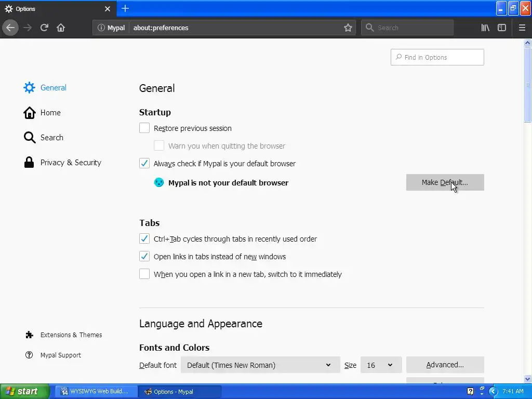Click the padlock Privacy icon

point(29,162)
